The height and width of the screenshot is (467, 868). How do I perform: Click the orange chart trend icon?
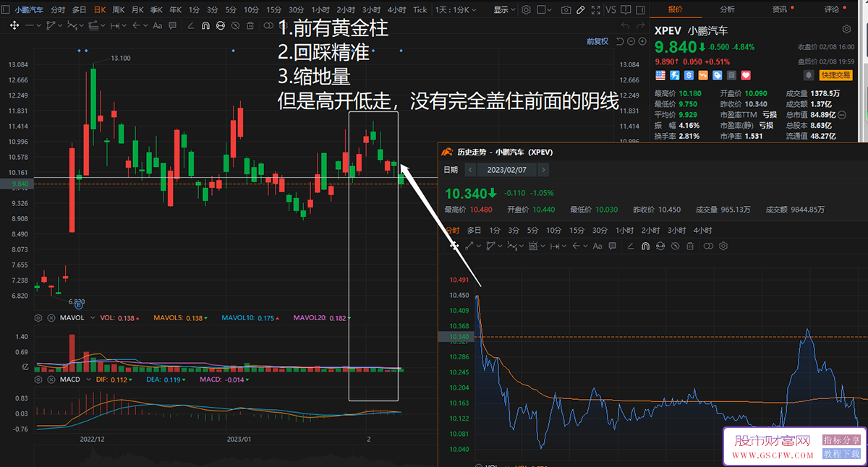tap(703, 75)
